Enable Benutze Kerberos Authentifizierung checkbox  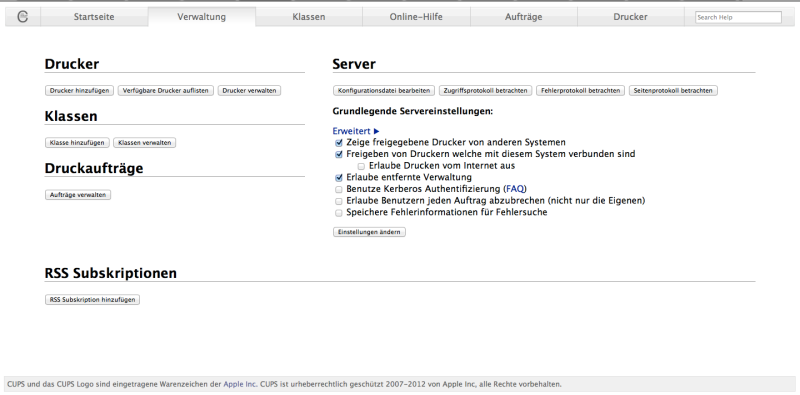339,189
